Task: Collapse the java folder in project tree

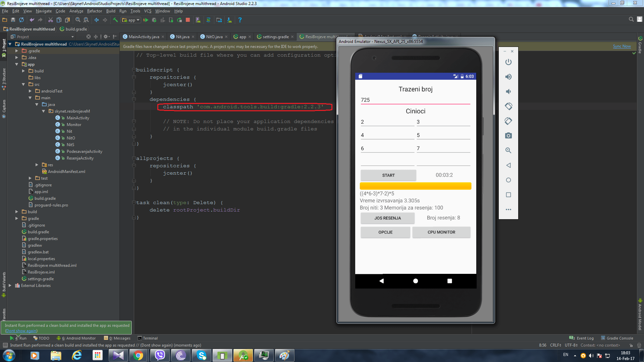Action: point(37,104)
